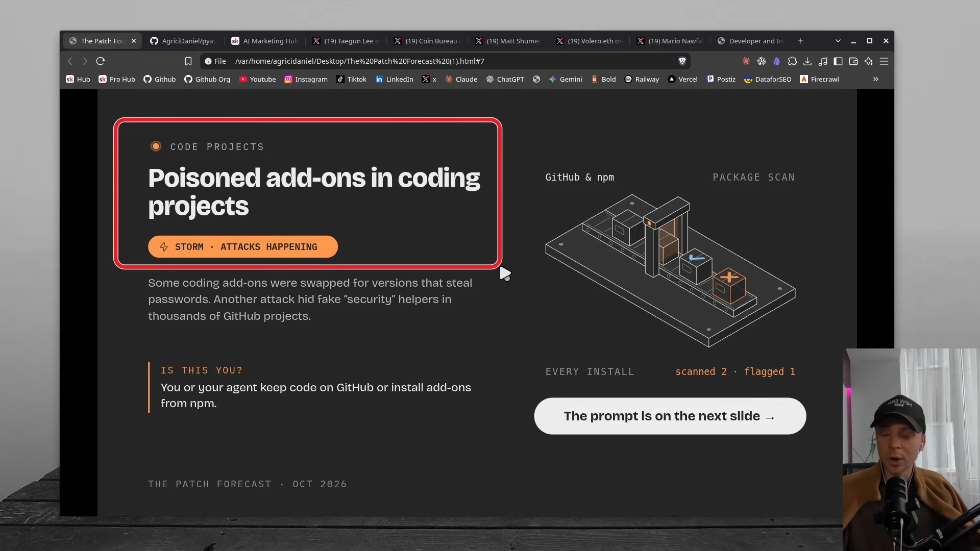The image size is (980, 551).
Task: Open the DataforSEO bookmark
Action: coord(768,79)
